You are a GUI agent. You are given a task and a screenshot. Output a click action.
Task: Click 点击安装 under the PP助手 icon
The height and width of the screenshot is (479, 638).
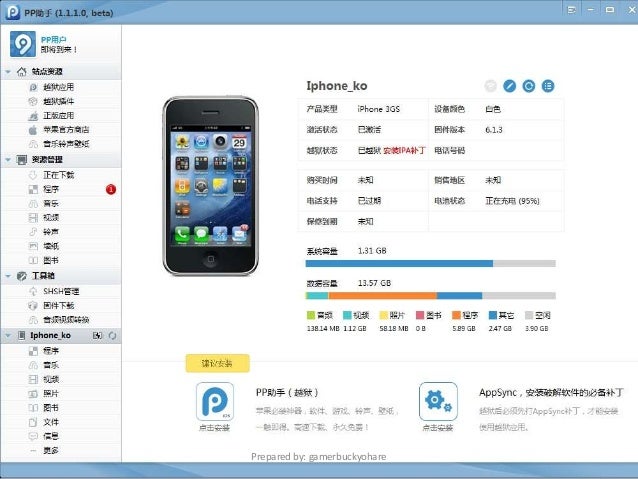[x=214, y=428]
